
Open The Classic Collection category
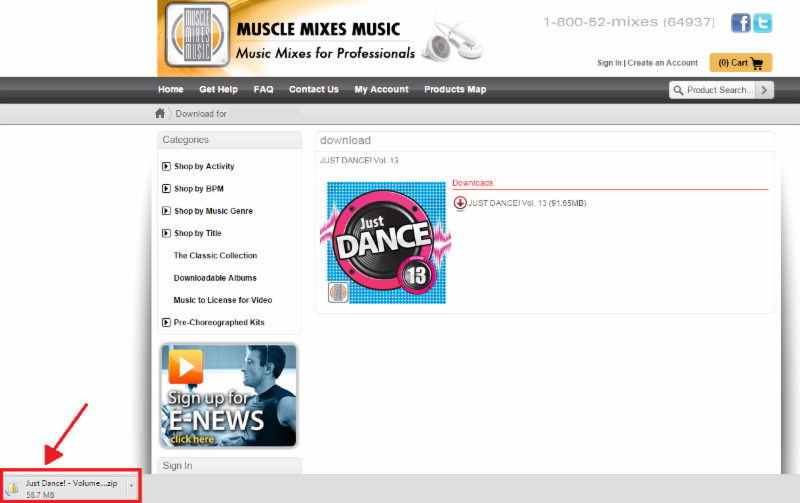click(215, 256)
